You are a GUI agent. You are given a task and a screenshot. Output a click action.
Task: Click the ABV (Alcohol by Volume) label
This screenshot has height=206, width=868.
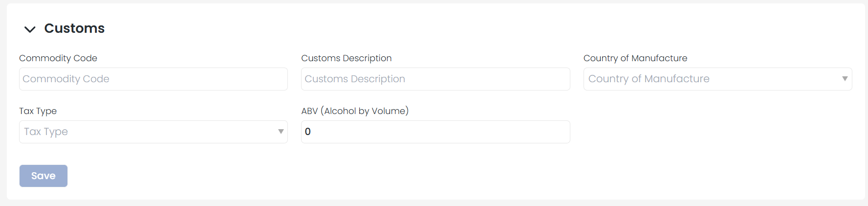355,111
